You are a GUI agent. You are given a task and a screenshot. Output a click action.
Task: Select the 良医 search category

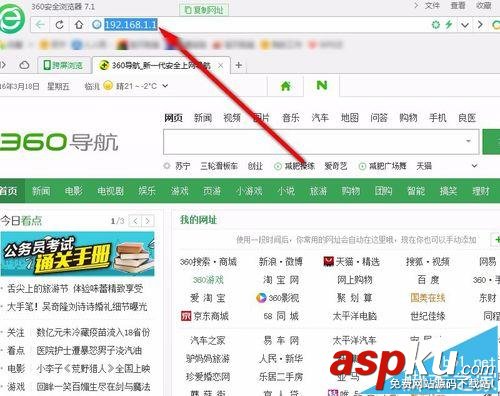[467, 118]
